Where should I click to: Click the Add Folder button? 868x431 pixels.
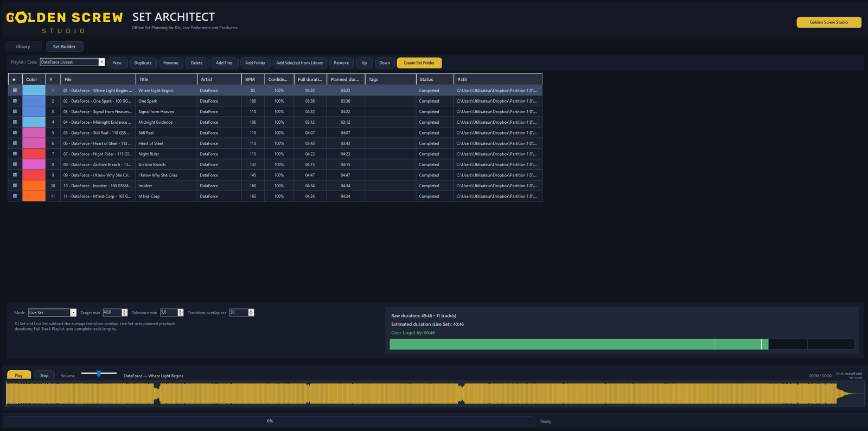255,63
